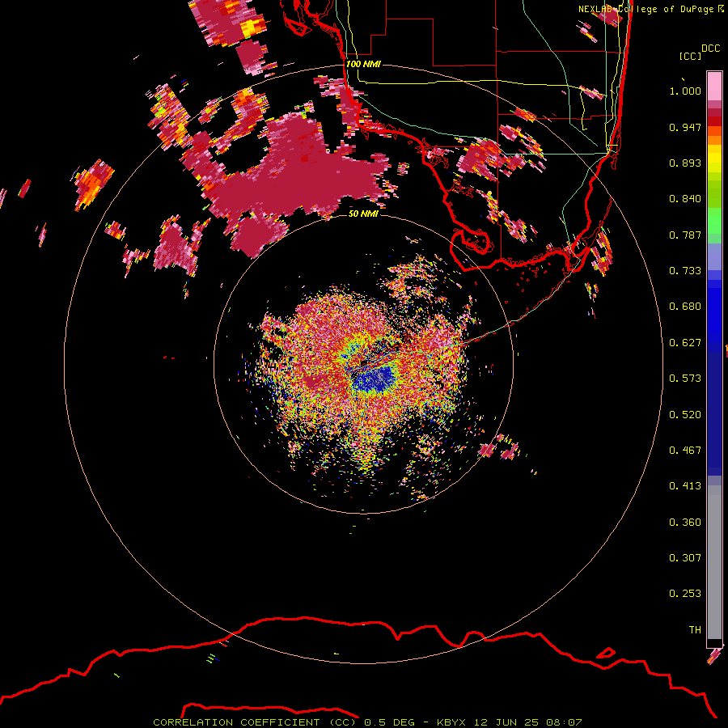Click the 0.627 scale value

(685, 343)
